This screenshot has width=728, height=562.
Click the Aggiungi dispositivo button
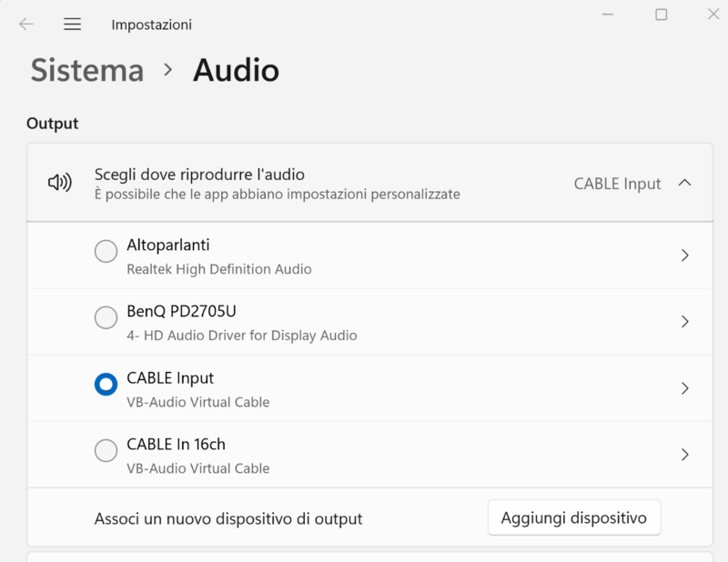coord(573,517)
